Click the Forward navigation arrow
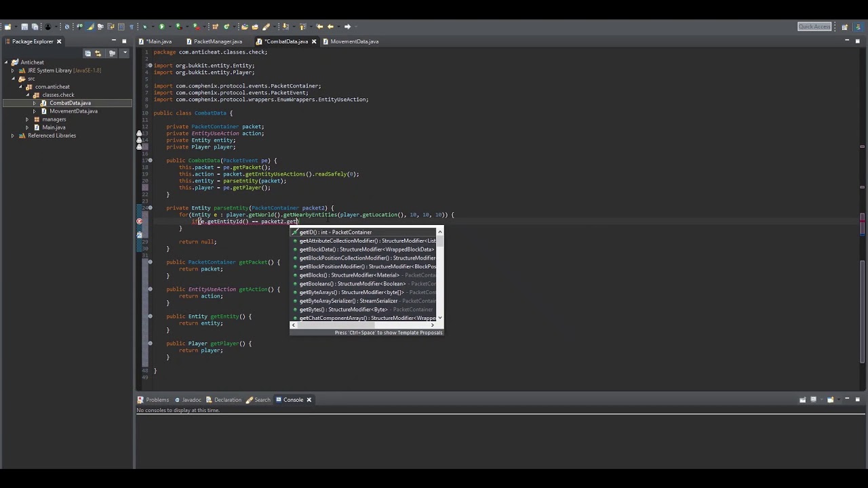 (x=347, y=26)
